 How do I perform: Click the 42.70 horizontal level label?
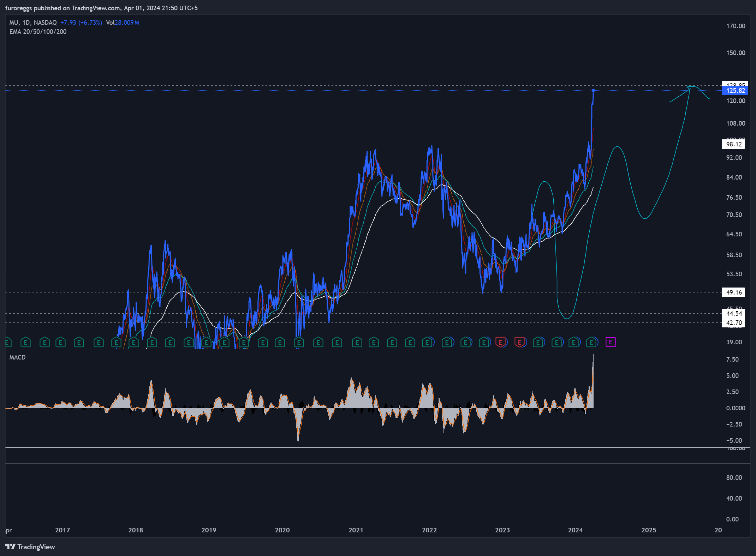tap(734, 322)
